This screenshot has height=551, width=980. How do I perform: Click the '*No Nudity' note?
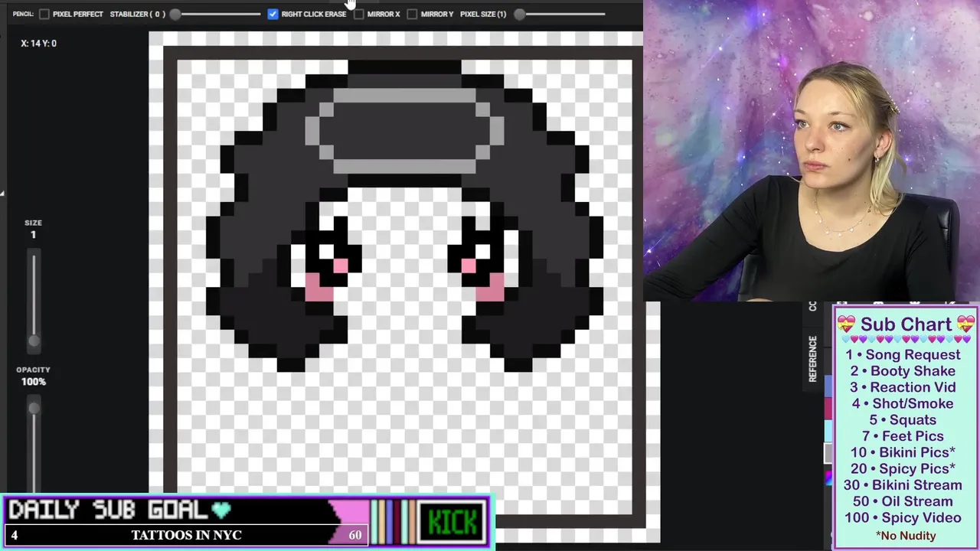coord(906,536)
